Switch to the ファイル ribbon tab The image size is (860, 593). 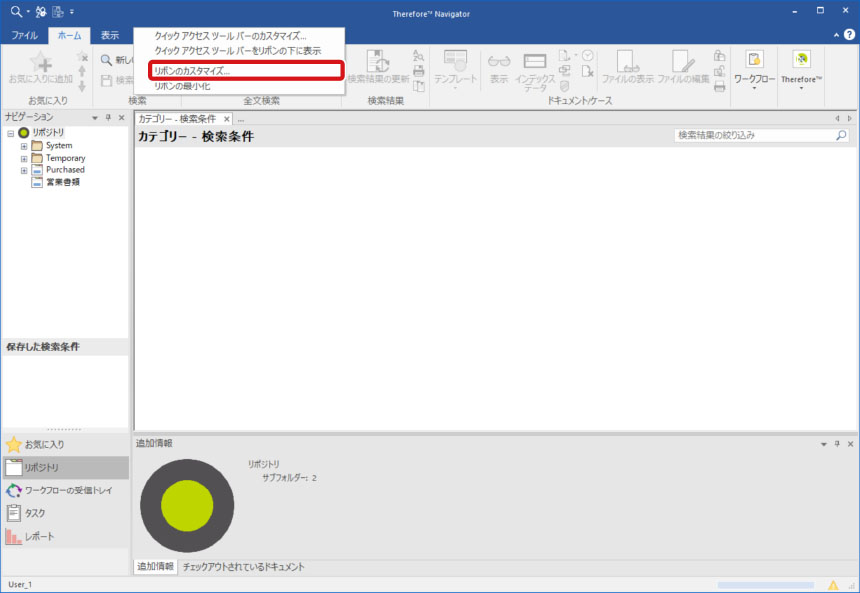pos(24,35)
